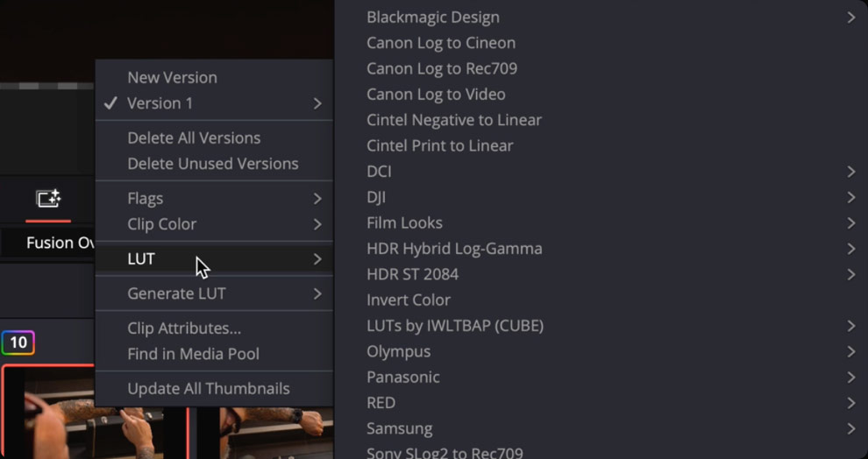The image size is (868, 459).
Task: Click Delete Unused Versions
Action: pos(214,164)
